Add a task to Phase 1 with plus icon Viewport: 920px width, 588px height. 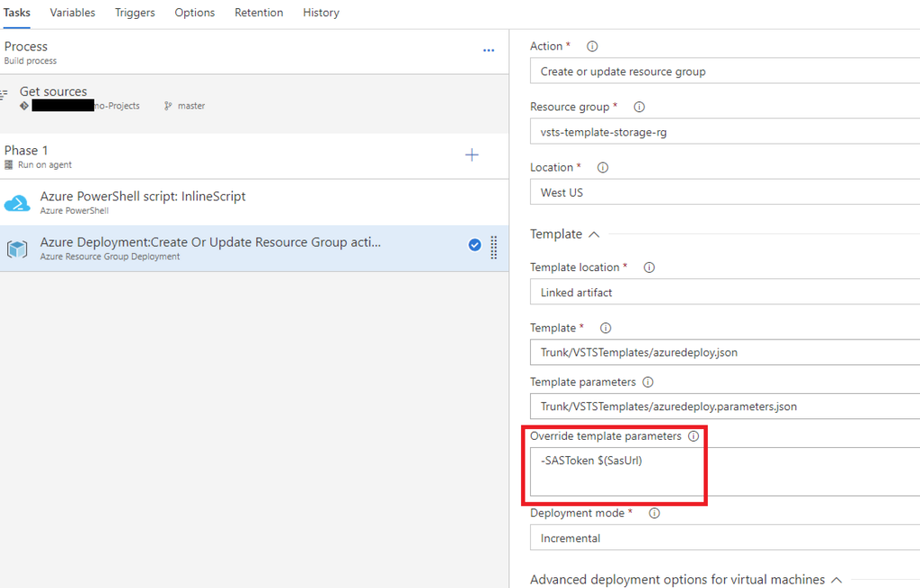472,154
